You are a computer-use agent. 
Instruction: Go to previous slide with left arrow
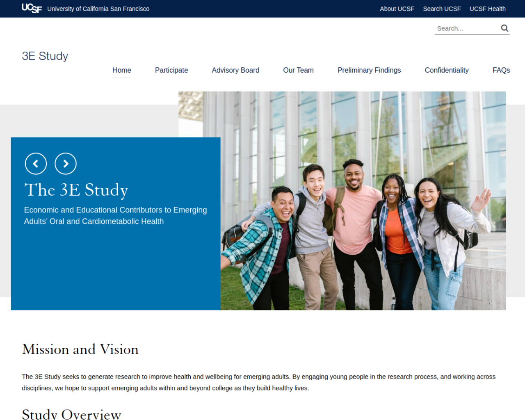pyautogui.click(x=36, y=164)
